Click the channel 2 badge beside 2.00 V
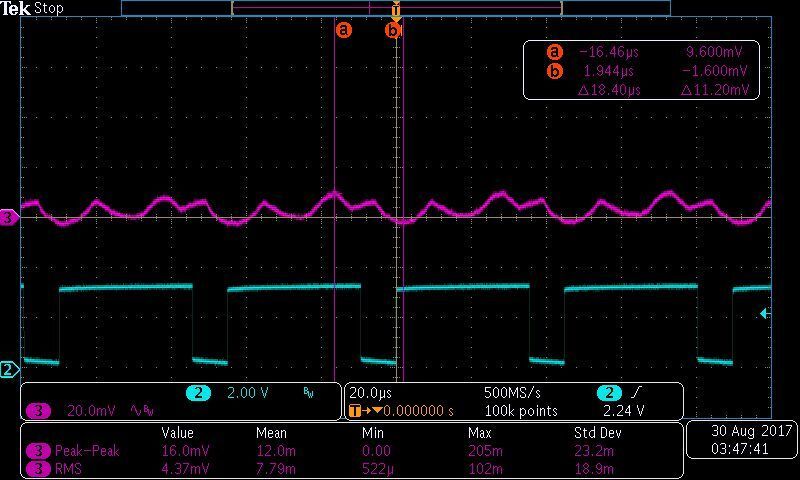Image resolution: width=800 pixels, height=480 pixels. pyautogui.click(x=198, y=393)
